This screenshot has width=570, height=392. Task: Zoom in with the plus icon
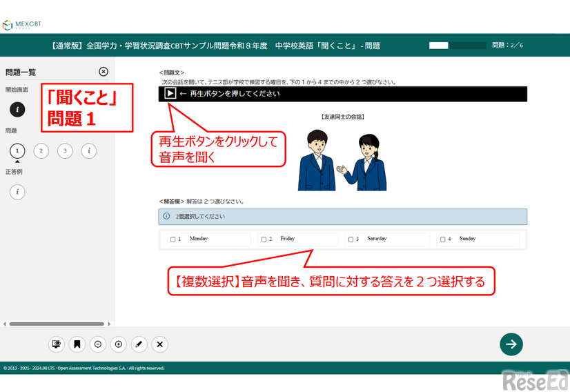click(119, 344)
